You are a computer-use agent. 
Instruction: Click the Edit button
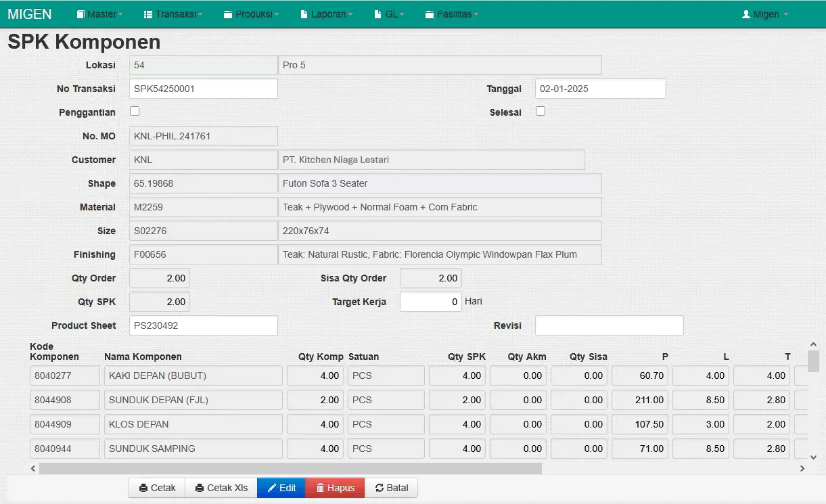(281, 488)
